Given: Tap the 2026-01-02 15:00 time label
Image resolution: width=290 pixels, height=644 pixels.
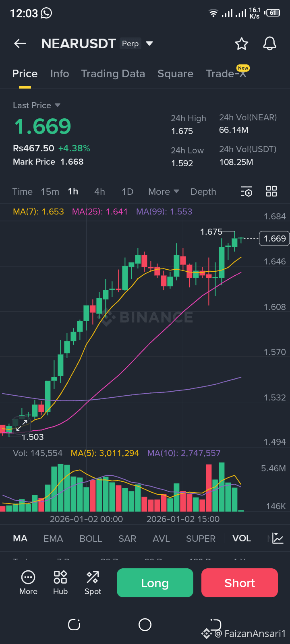Looking at the screenshot, I should coord(183,519).
